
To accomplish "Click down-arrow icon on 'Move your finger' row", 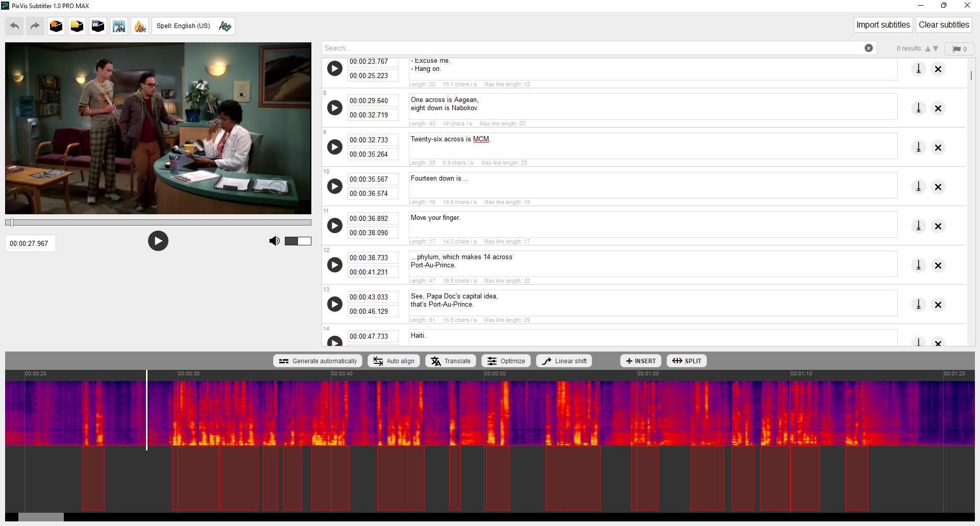I will [x=919, y=226].
